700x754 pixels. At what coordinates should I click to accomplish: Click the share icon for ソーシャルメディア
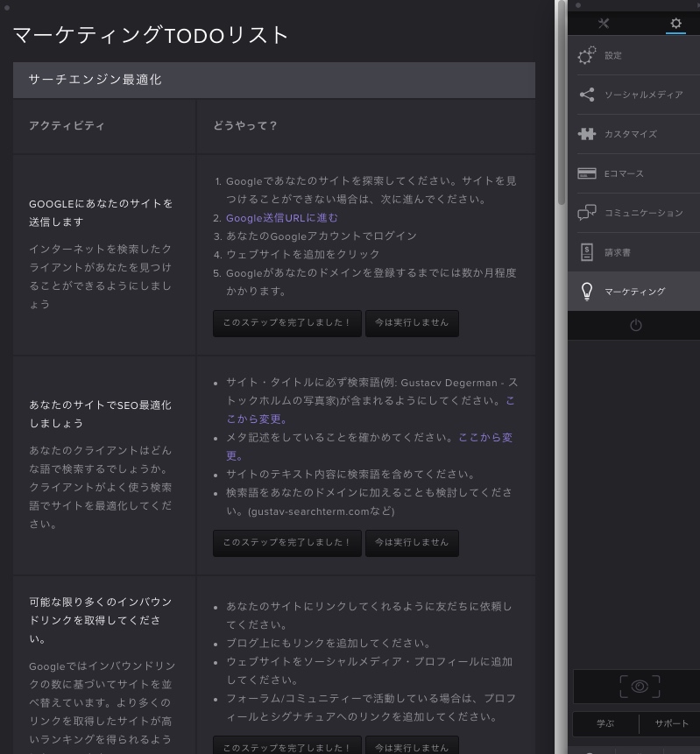tap(587, 95)
